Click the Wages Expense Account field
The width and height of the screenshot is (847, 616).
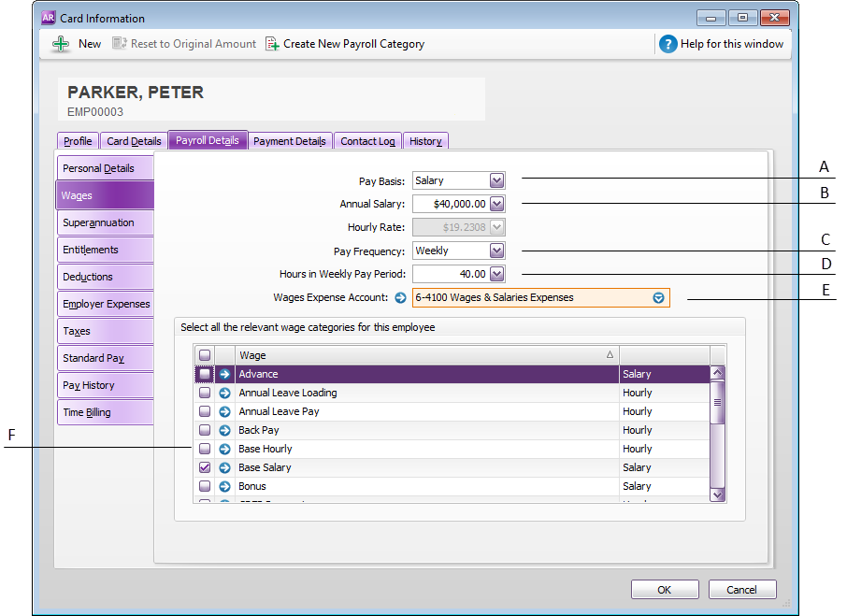pos(540,298)
